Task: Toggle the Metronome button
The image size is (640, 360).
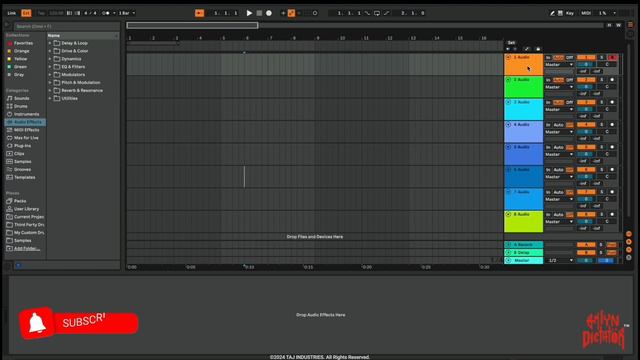Action: (106, 13)
